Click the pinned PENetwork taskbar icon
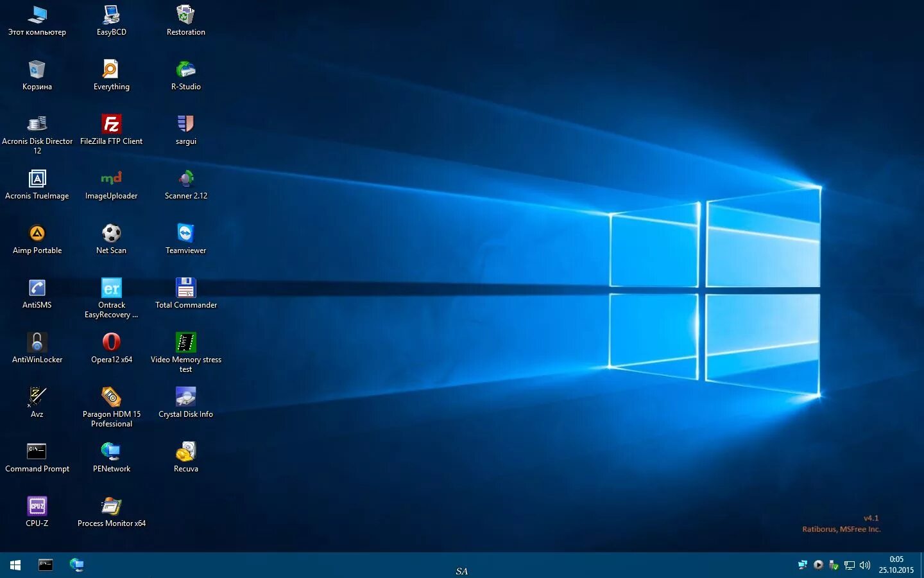924x578 pixels. point(77,565)
